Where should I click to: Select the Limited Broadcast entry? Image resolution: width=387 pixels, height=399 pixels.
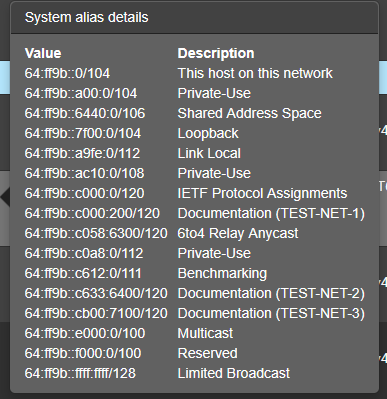pyautogui.click(x=234, y=373)
